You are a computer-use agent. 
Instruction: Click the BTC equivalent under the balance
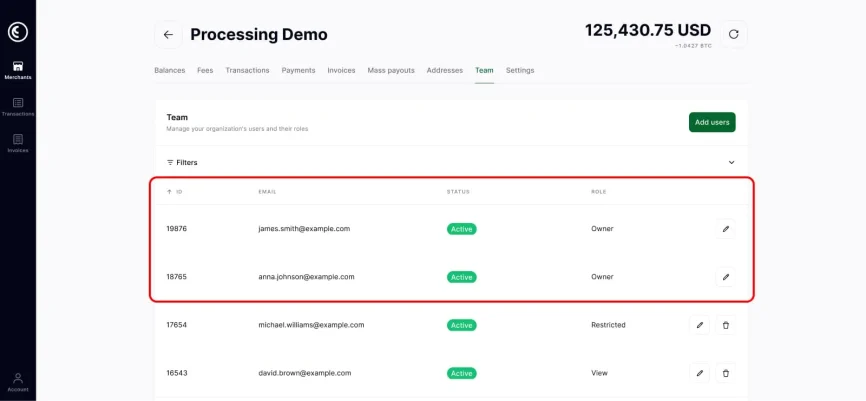click(694, 46)
